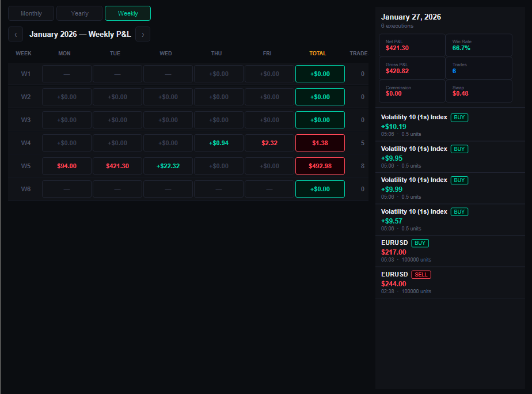Screen dimensions: 532x394
Task: Toggle the BUY badge on first Volatility trade
Action: point(459,117)
